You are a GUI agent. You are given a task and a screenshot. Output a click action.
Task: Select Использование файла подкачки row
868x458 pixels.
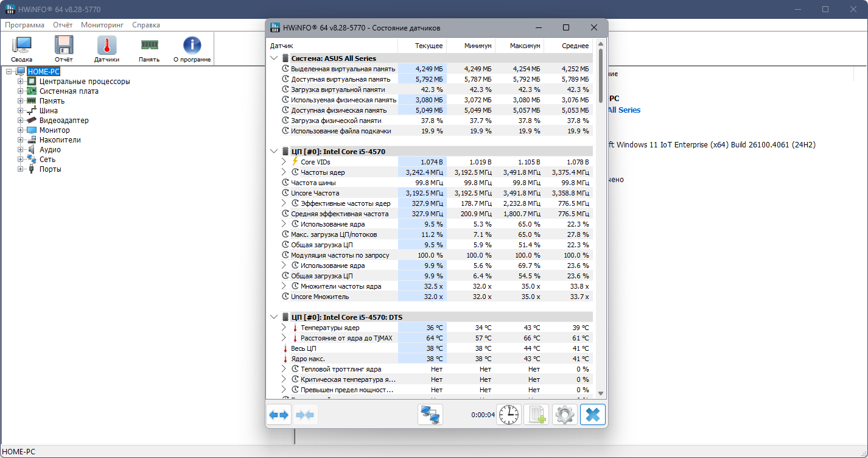[x=430, y=131]
